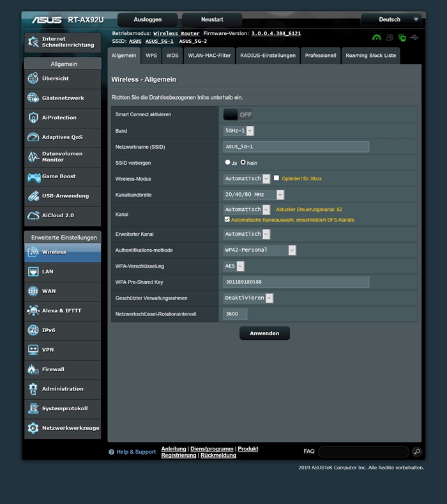
Task: Open the Deutsch language dropdown
Action: [391, 20]
